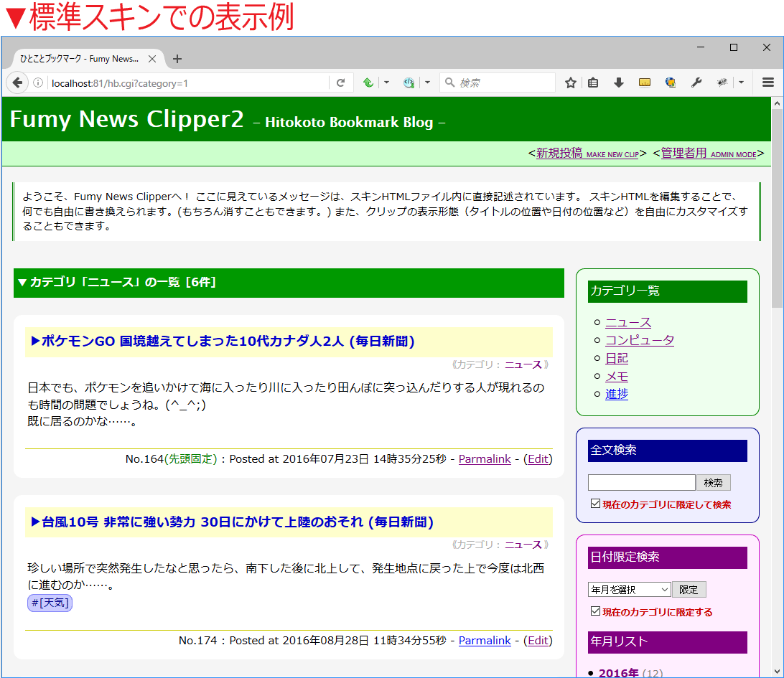Click the globe code extension icon

(409, 83)
